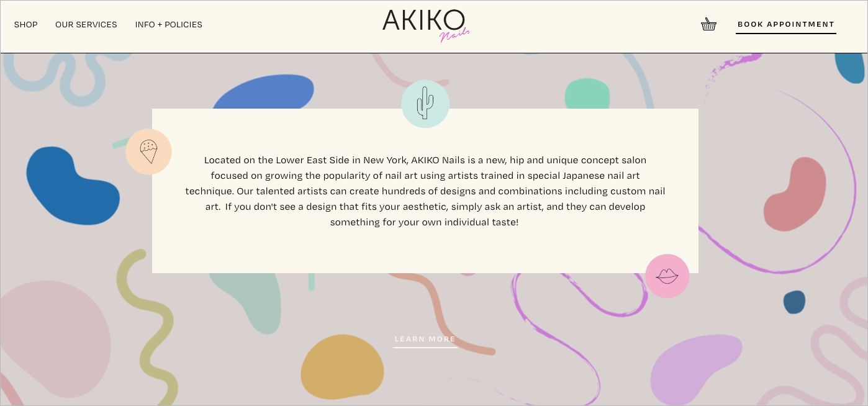Image resolution: width=868 pixels, height=406 pixels.
Task: Go to INFO + POLICIES
Action: click(169, 25)
